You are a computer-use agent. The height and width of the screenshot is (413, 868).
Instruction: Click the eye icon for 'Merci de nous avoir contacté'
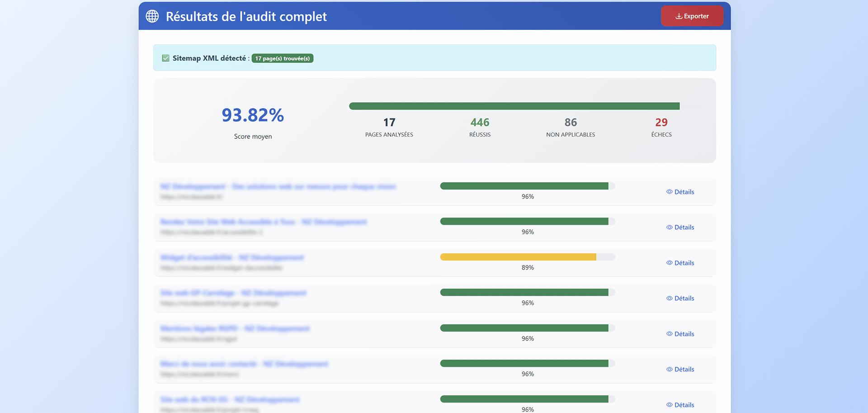[669, 370]
